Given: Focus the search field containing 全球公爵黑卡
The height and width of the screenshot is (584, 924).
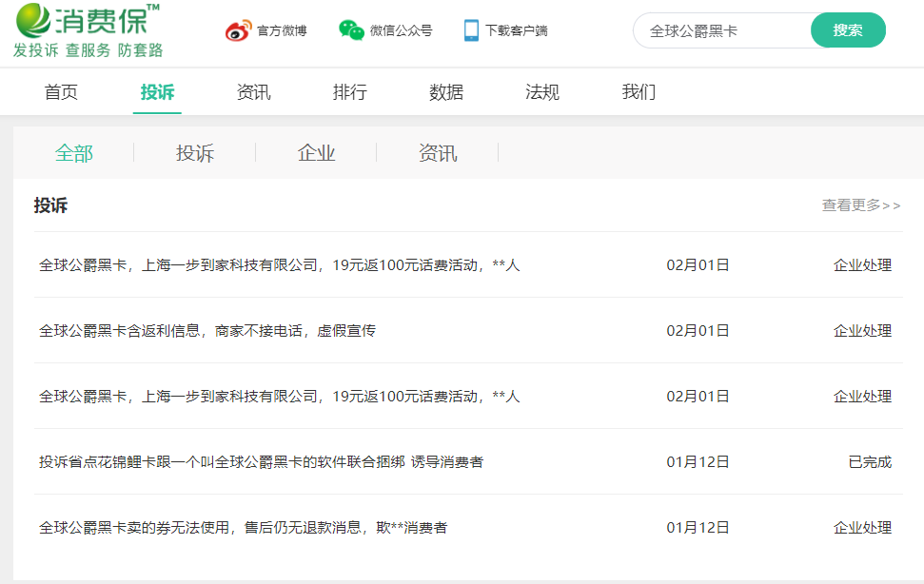Looking at the screenshot, I should 723,30.
